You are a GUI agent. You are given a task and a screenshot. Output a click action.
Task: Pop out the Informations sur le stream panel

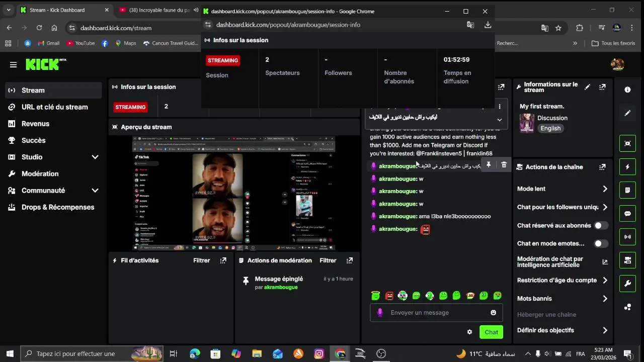coord(602,87)
